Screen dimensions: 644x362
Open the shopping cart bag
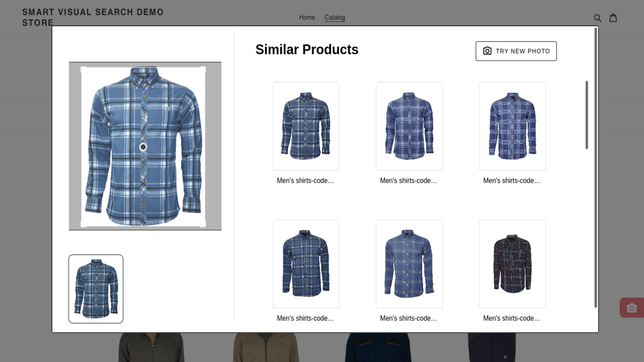click(x=613, y=18)
